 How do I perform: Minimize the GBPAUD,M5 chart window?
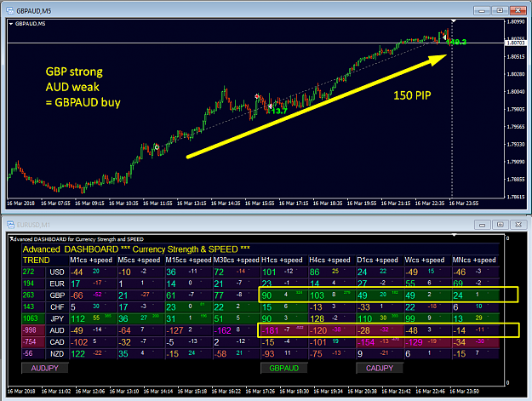pyautogui.click(x=482, y=10)
